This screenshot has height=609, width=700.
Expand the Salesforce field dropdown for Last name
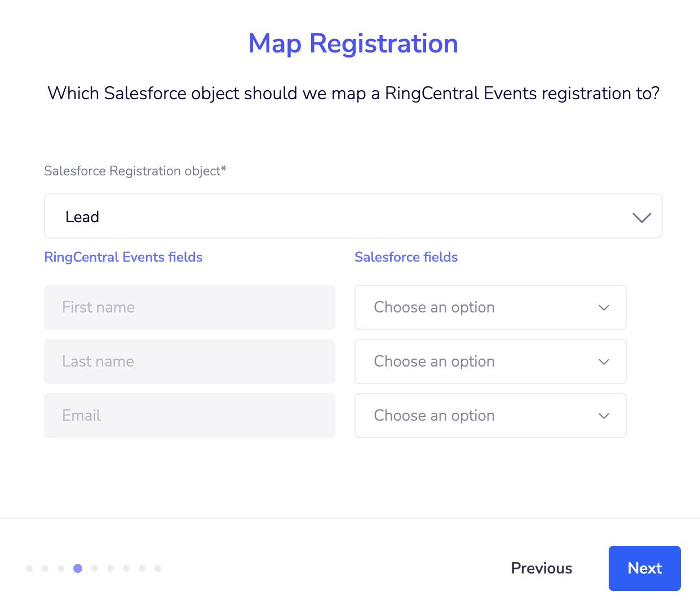(x=490, y=361)
